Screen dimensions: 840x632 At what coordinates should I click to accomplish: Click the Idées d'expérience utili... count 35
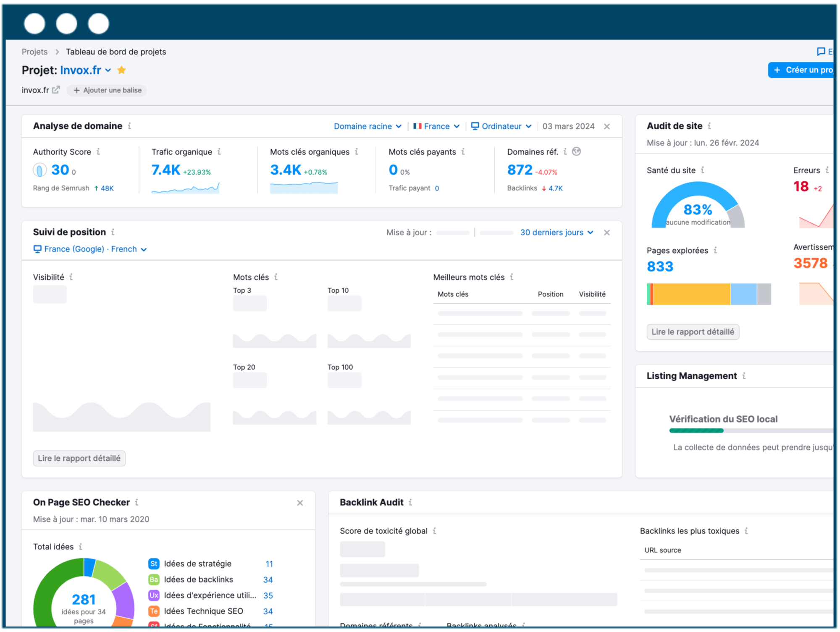(268, 596)
